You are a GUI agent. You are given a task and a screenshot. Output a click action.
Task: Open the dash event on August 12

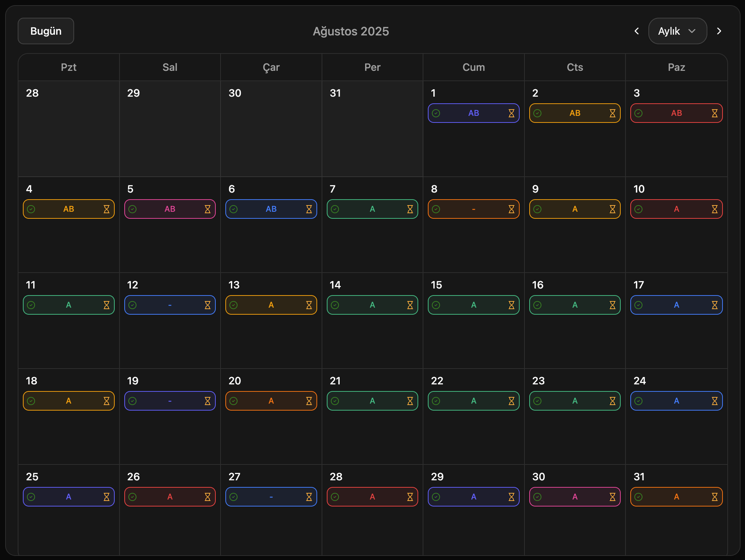[x=170, y=305]
